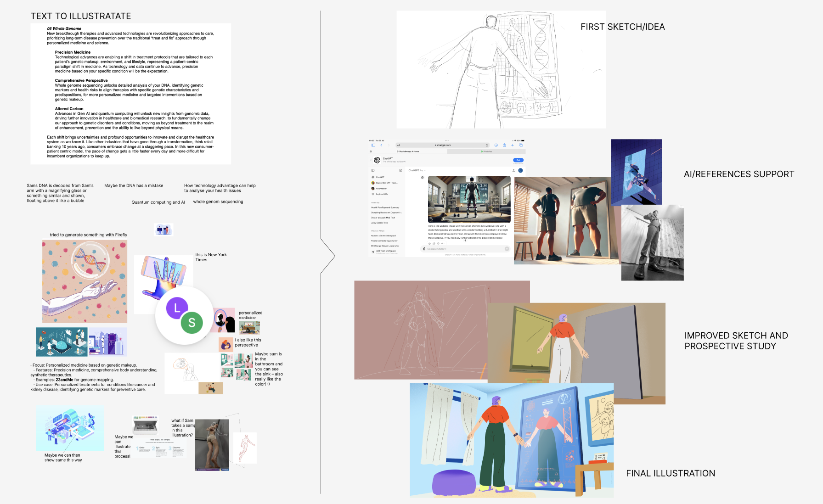
Task: Click the purple L collaborator avatar
Action: point(177,308)
